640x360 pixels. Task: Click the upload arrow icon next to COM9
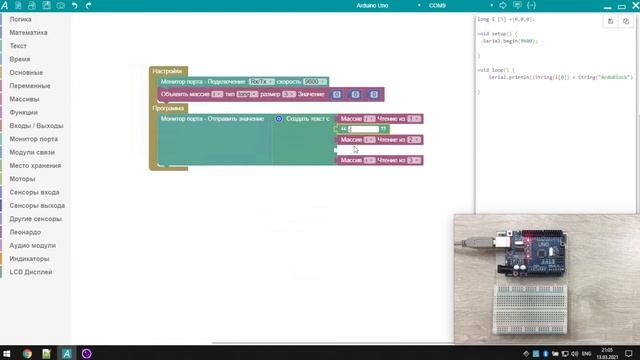click(x=503, y=5)
